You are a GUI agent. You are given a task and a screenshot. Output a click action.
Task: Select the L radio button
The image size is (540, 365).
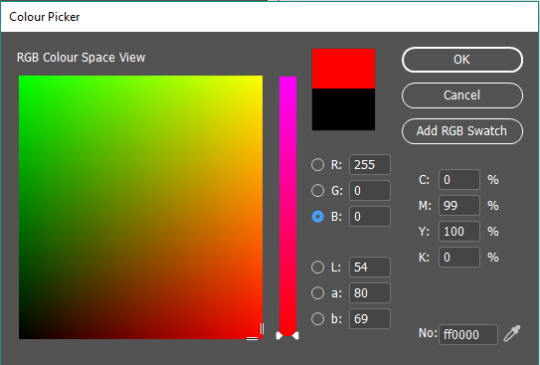[318, 267]
